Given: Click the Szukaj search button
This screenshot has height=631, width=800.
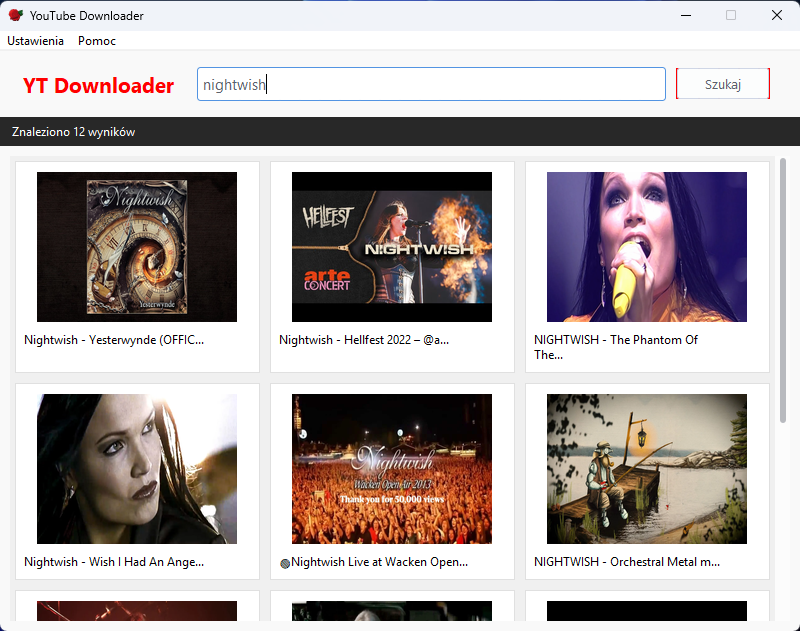Looking at the screenshot, I should (722, 84).
